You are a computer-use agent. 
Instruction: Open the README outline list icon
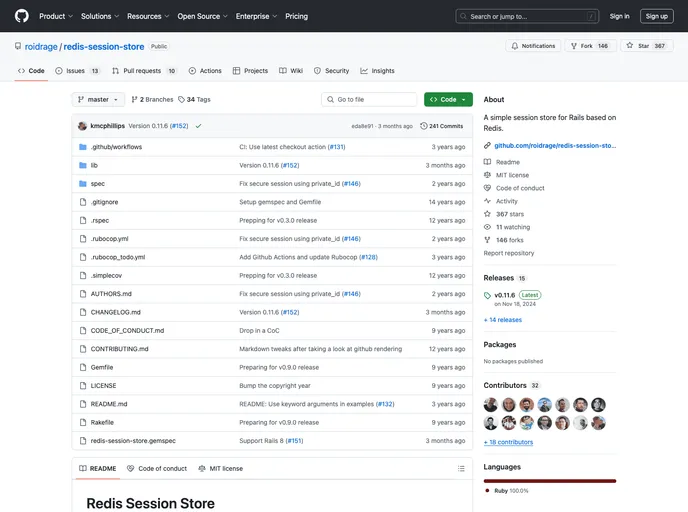[461, 469]
